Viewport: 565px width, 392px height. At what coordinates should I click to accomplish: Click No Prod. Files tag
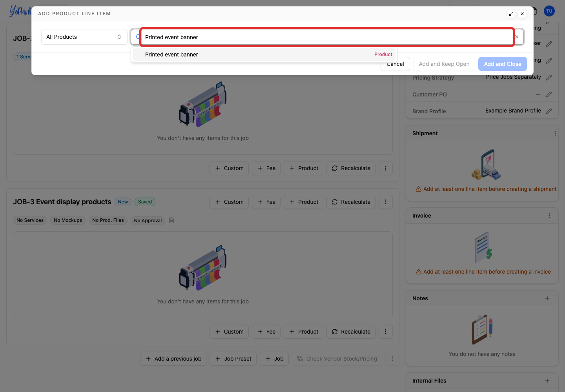click(108, 220)
